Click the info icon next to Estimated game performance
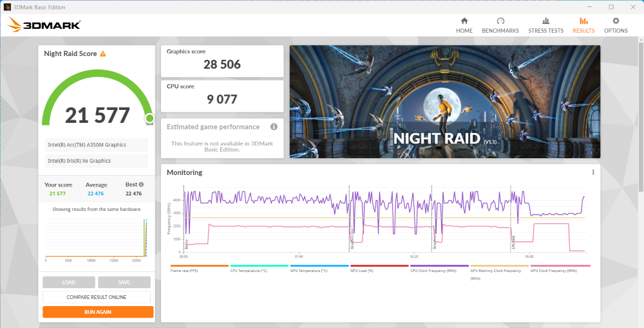Screen dimensions: 644x328 tap(274, 127)
